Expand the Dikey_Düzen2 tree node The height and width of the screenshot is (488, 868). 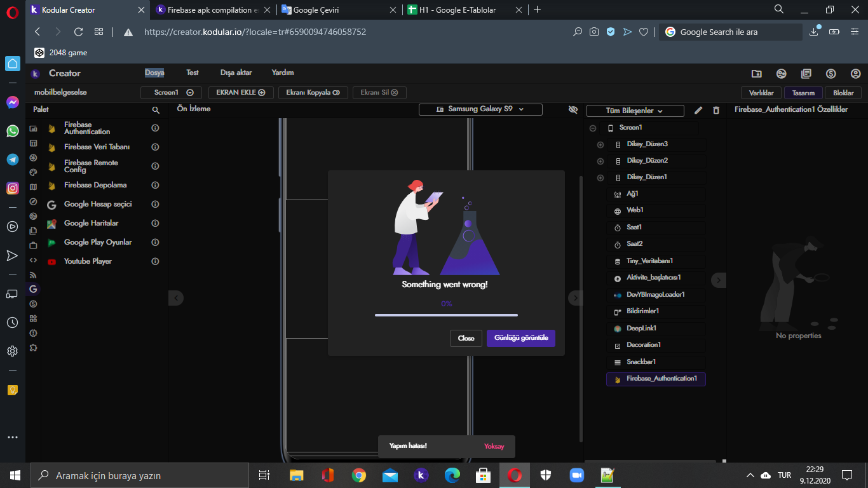pos(600,161)
